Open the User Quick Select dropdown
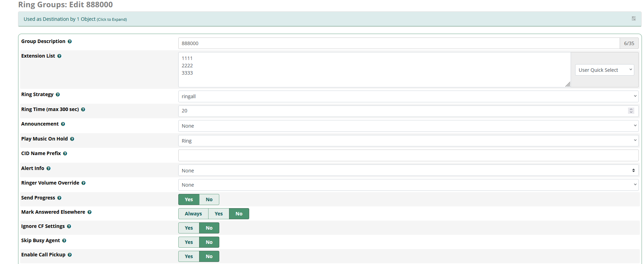The height and width of the screenshot is (264, 644). [604, 70]
